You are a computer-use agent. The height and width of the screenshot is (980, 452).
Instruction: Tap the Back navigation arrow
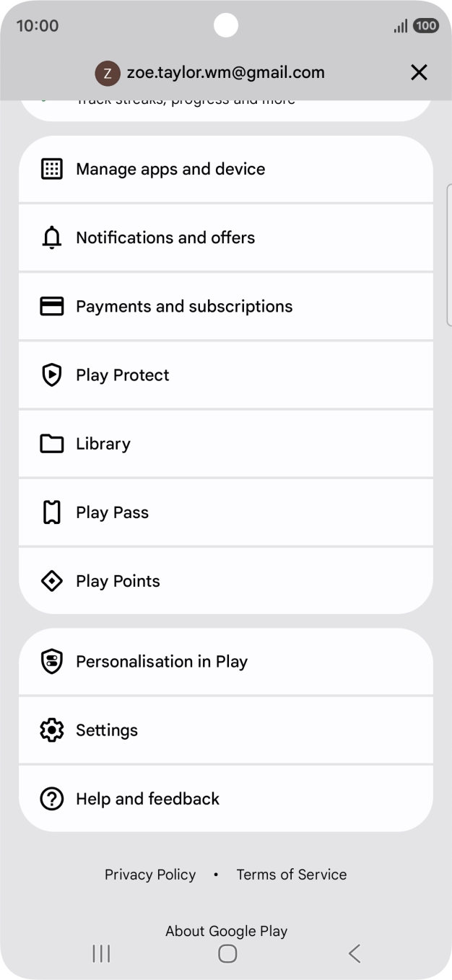pyautogui.click(x=354, y=953)
